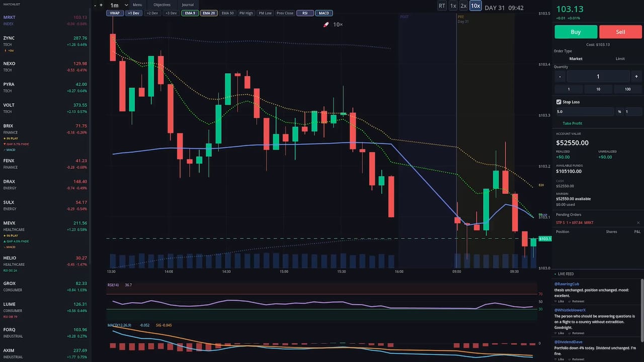Select ZYNC in the watchlist
The width and height of the screenshot is (644, 362).
pos(45,41)
